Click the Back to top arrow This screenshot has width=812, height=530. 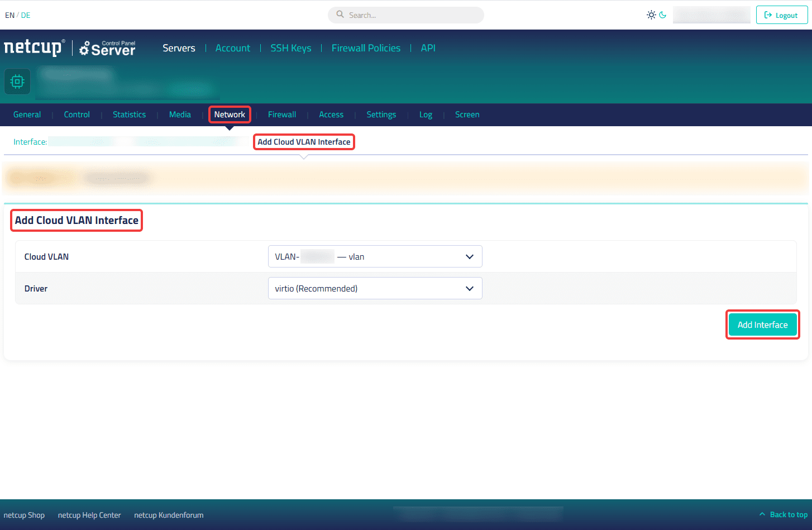[762, 514]
